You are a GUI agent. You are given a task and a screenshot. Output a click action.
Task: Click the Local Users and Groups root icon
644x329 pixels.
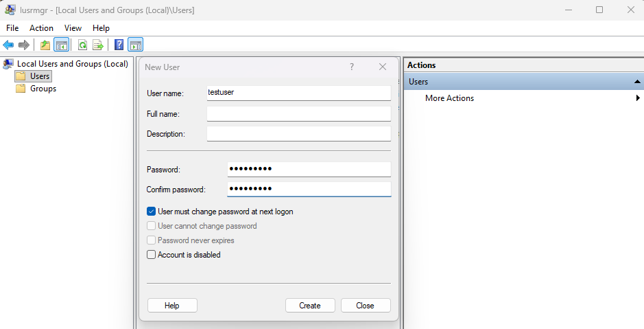click(x=8, y=64)
